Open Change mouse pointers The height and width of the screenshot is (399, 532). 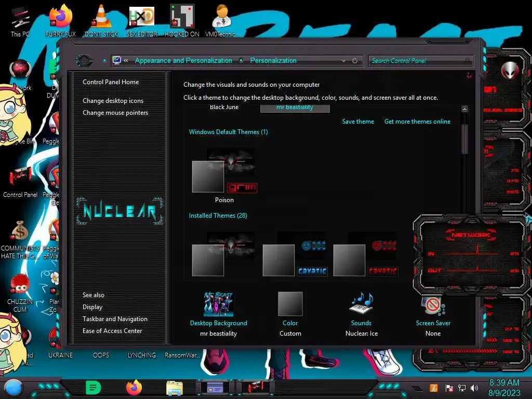(x=115, y=113)
